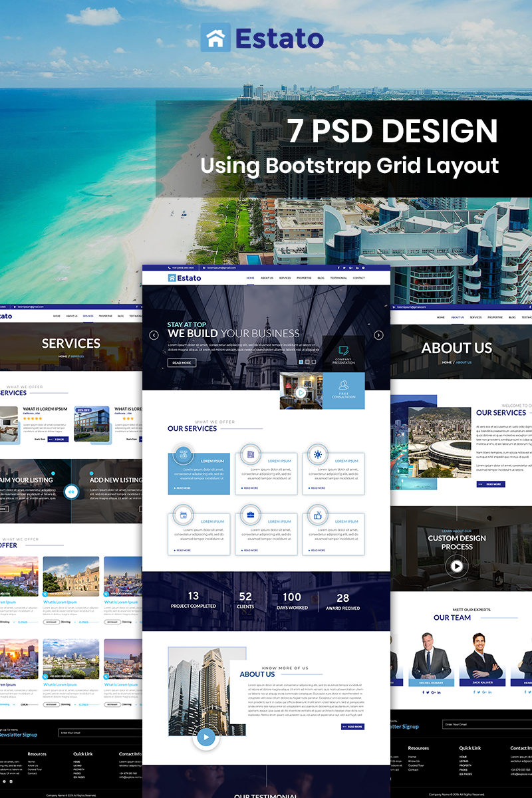Select the third hero slider indicator dot
The height and width of the screenshot is (798, 532).
(x=313, y=362)
